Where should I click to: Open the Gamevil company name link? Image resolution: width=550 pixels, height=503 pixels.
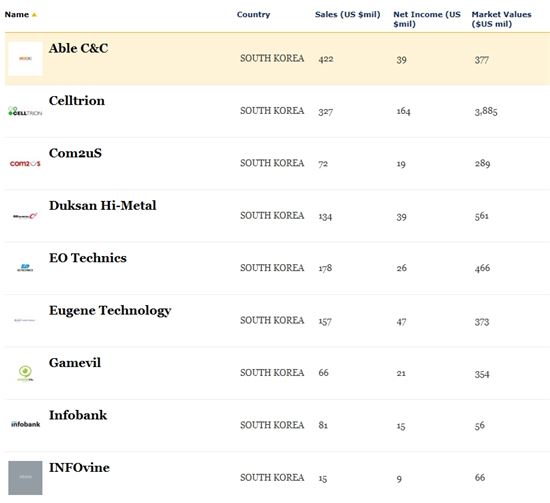(x=75, y=363)
